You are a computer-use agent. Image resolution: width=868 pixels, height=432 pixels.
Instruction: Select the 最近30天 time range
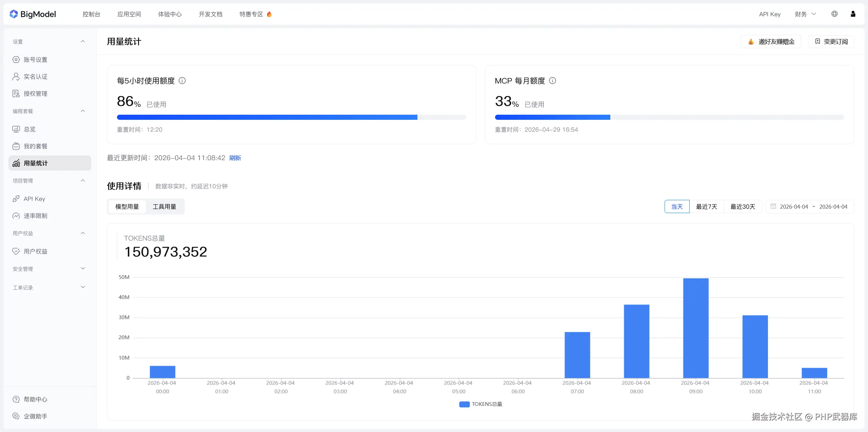pos(743,207)
